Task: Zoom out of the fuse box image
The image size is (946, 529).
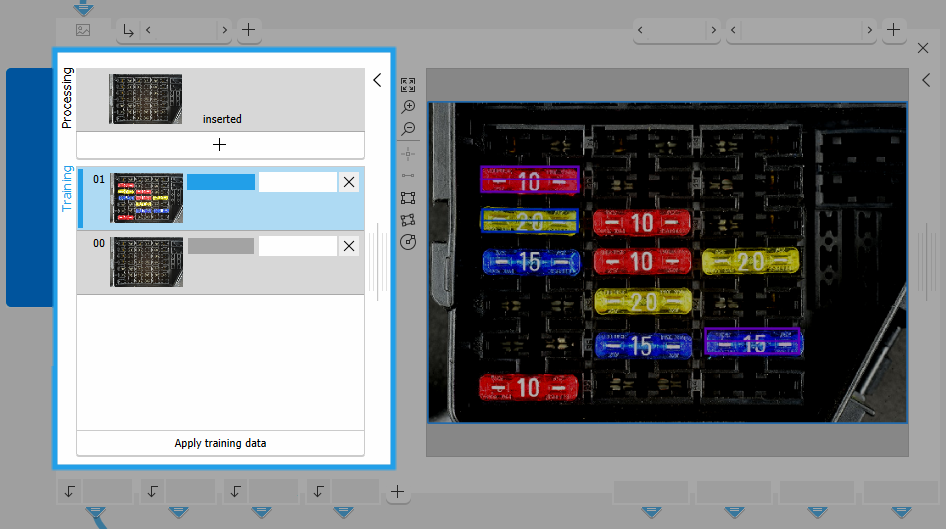Action: pyautogui.click(x=408, y=129)
